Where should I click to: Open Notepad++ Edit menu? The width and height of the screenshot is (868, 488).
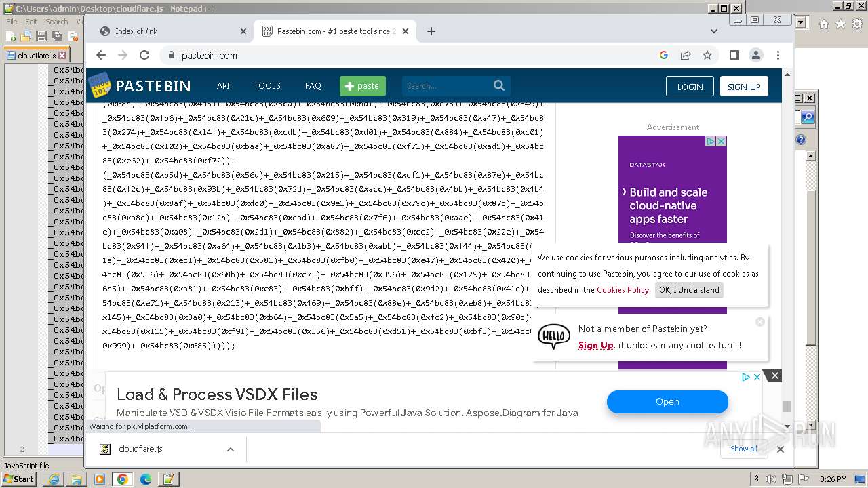31,22
